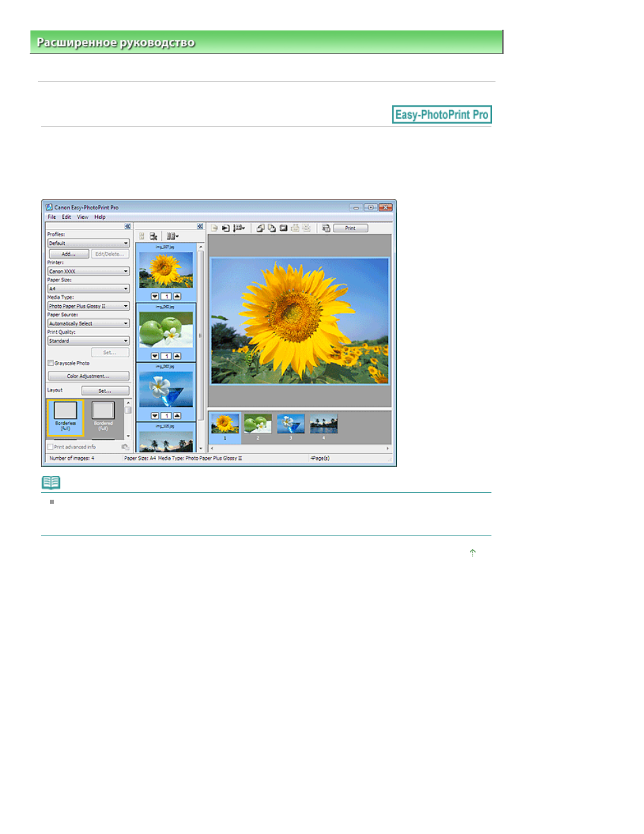The width and height of the screenshot is (644, 834).
Task: Click the Set... button under Print Quality
Action: (x=110, y=353)
